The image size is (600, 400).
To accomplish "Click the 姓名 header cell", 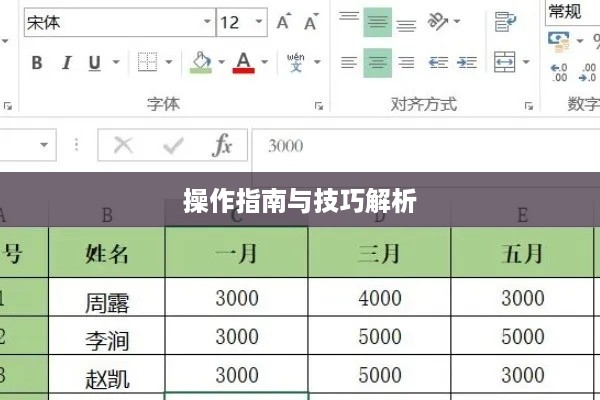I will (107, 253).
